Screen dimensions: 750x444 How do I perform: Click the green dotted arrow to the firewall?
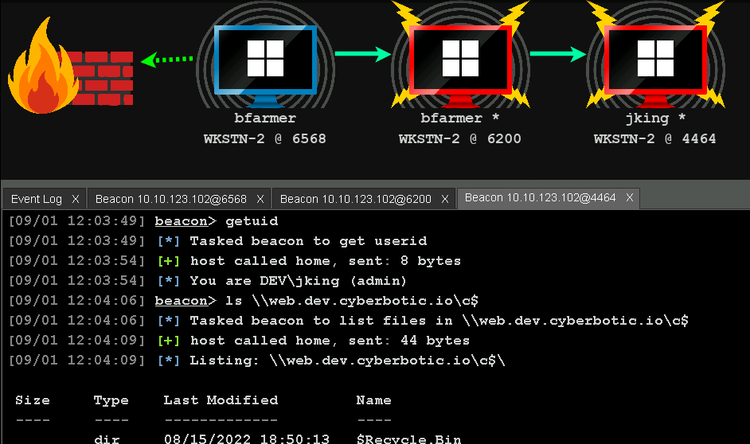pos(167,60)
